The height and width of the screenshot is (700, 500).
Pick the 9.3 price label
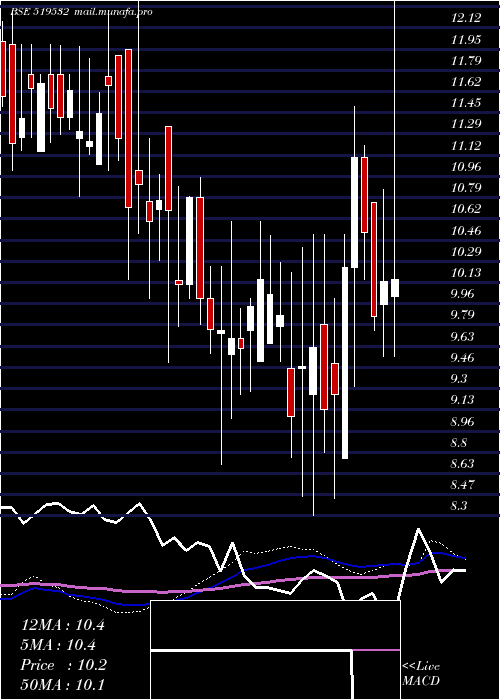point(460,379)
